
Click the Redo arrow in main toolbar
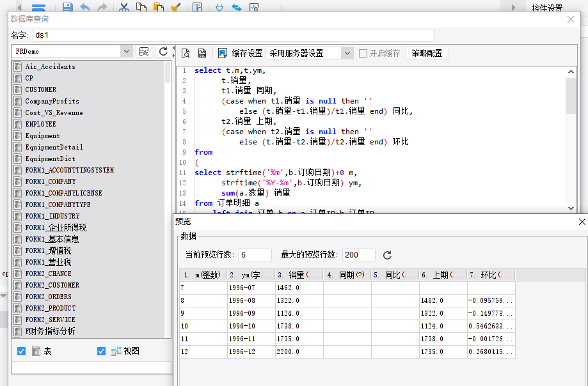click(102, 7)
